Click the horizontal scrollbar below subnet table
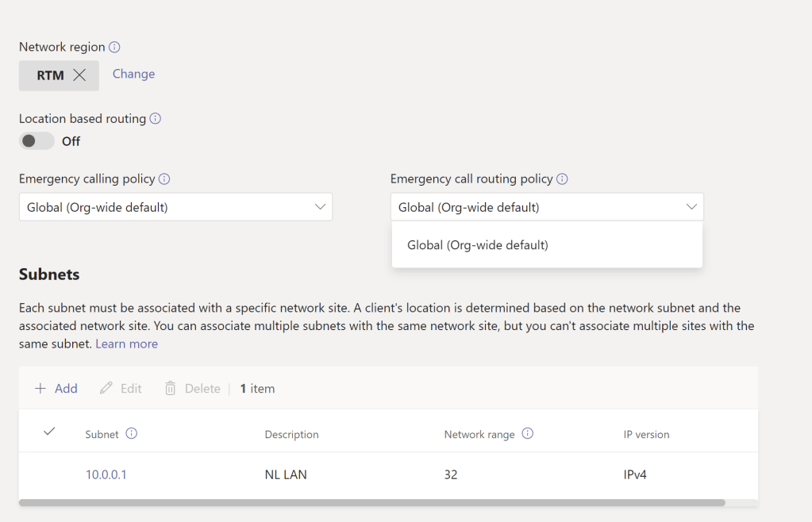 371,502
